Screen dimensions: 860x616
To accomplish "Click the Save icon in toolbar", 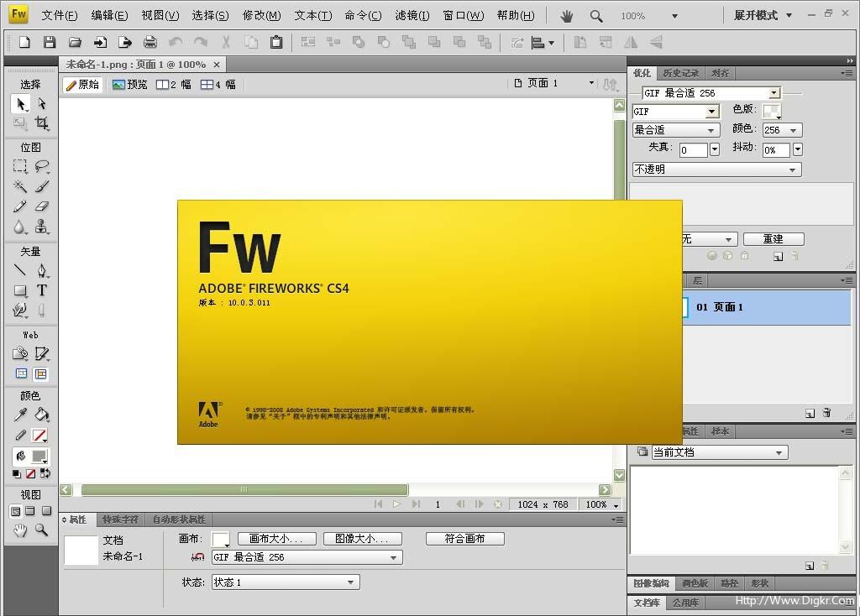I will coord(50,42).
